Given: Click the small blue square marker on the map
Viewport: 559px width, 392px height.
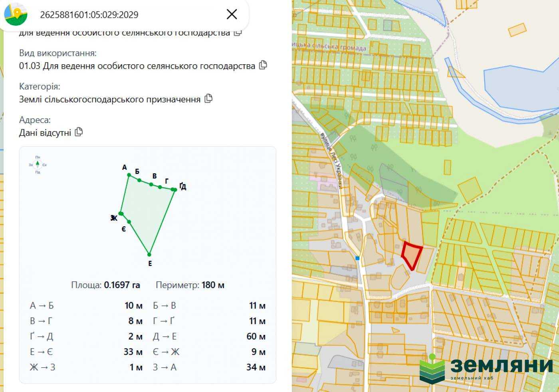Looking at the screenshot, I should 357,258.
